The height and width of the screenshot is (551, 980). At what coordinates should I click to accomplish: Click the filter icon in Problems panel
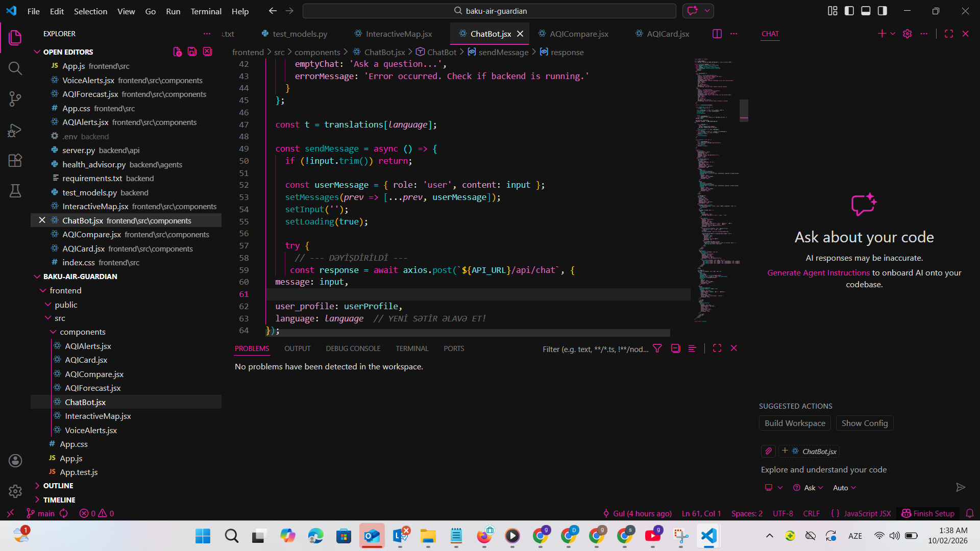coord(657,348)
